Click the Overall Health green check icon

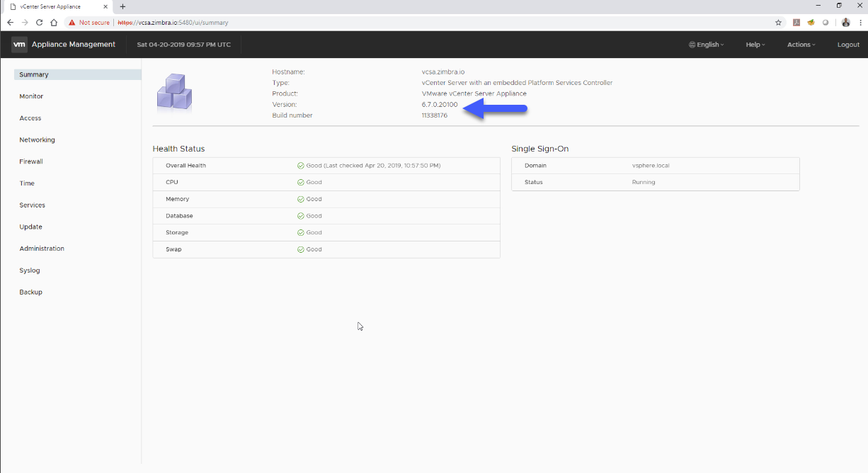[x=301, y=166]
